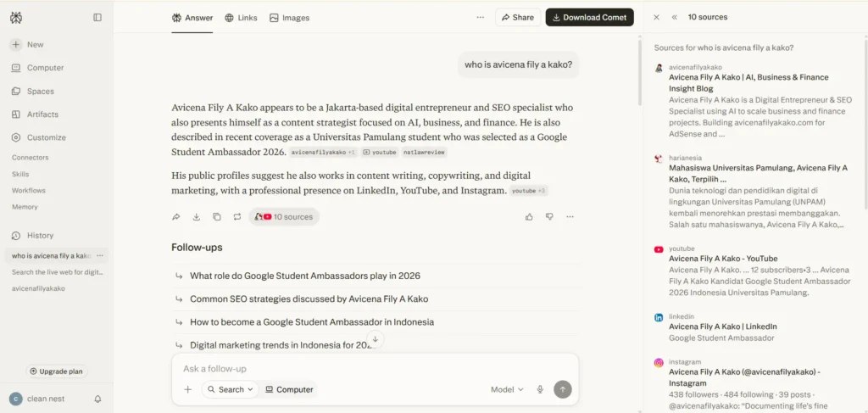Open 'Search the live web for digit...' history item
Viewport: 868px width, 413px height.
(x=58, y=272)
